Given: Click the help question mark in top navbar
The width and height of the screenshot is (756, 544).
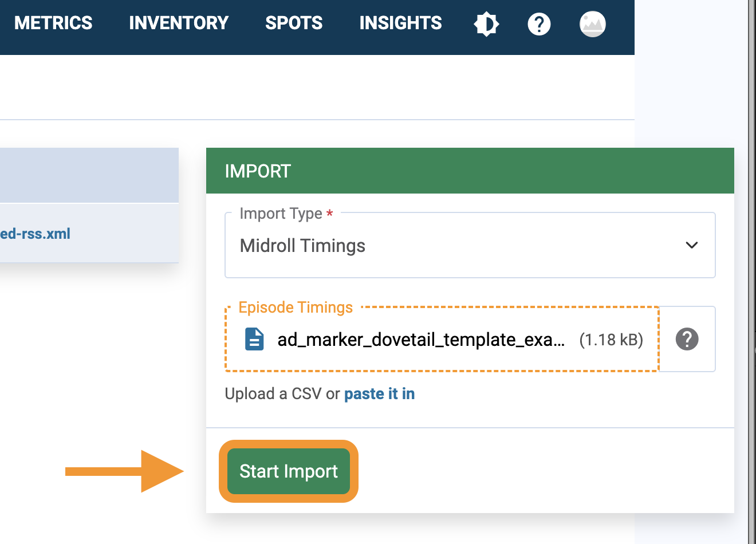Looking at the screenshot, I should tap(539, 24).
